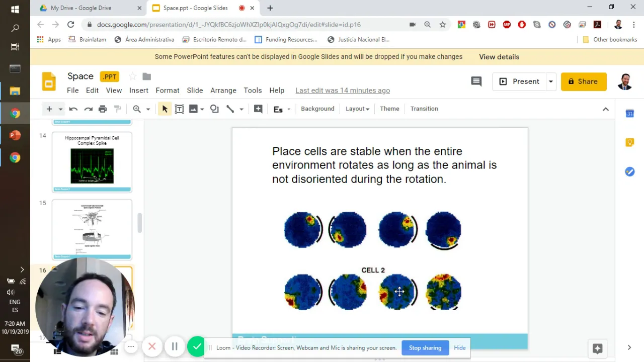The height and width of the screenshot is (362, 644).
Task: Expand the line type dropdown arrow
Action: pyautogui.click(x=242, y=109)
